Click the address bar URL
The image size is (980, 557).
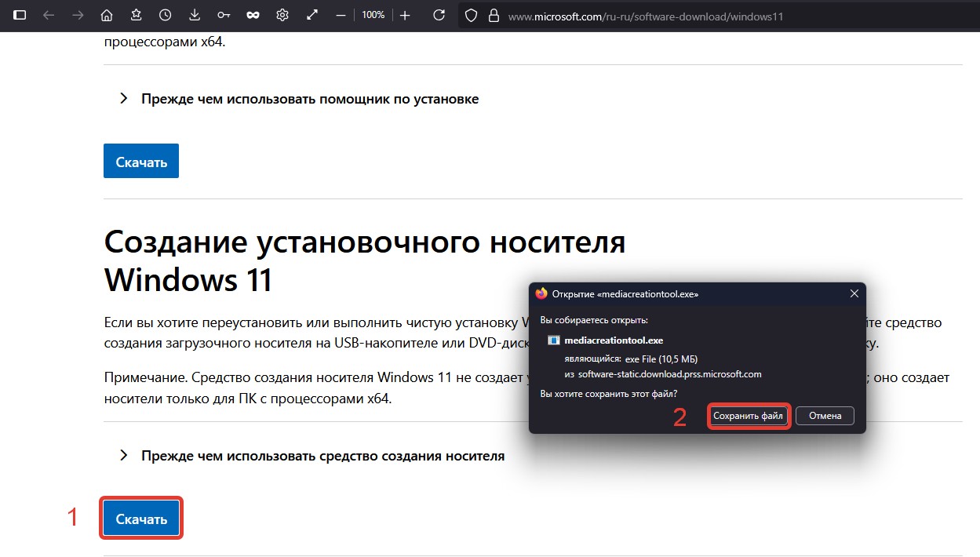coord(645,16)
